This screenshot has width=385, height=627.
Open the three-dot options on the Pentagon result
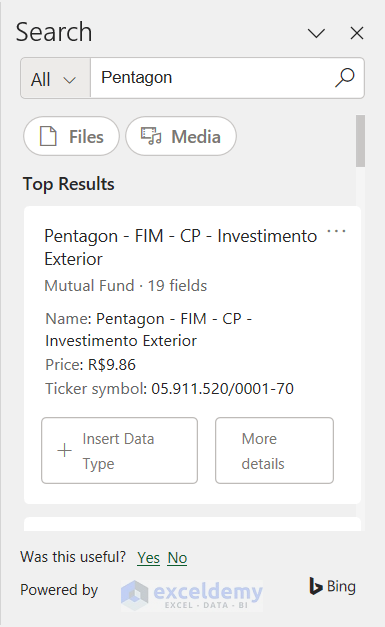(x=336, y=231)
